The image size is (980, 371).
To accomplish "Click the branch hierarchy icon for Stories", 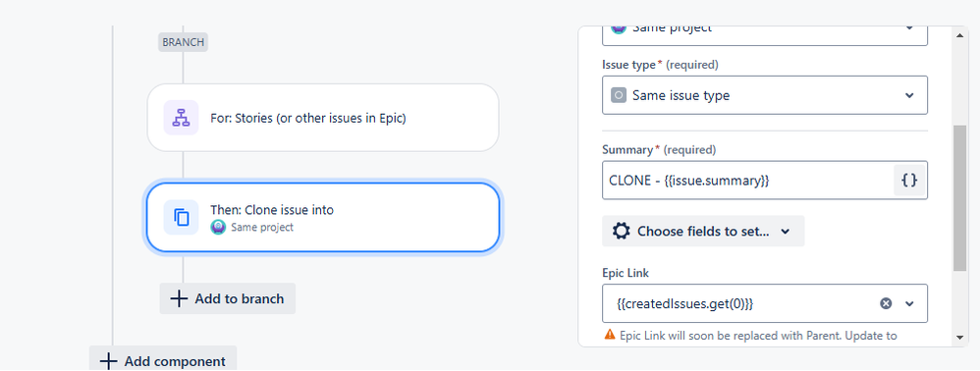I will (x=182, y=118).
